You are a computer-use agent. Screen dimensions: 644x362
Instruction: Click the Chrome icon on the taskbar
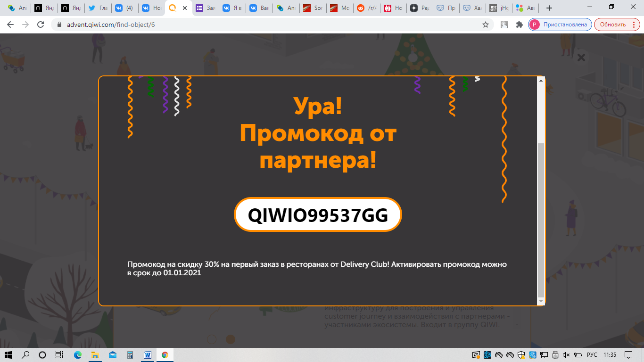point(165,355)
